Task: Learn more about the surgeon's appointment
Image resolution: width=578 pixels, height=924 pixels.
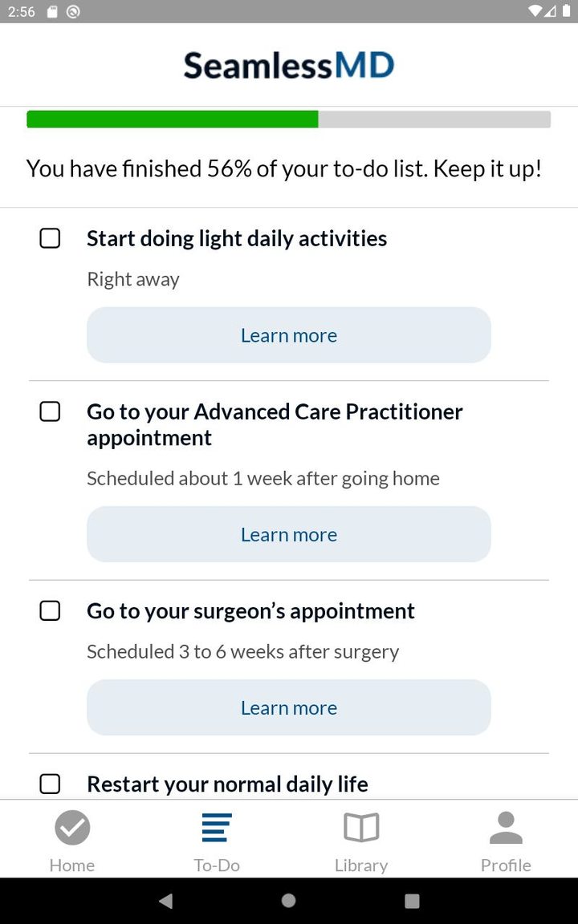Action: click(289, 707)
